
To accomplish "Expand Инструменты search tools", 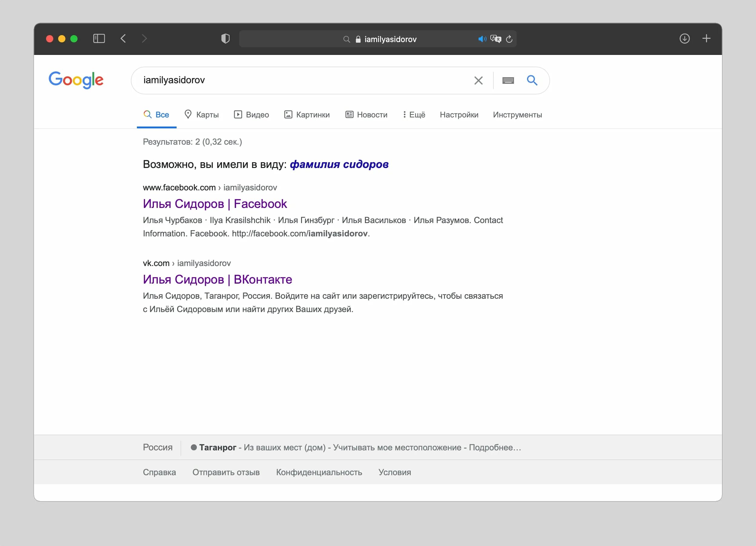I will click(x=517, y=115).
